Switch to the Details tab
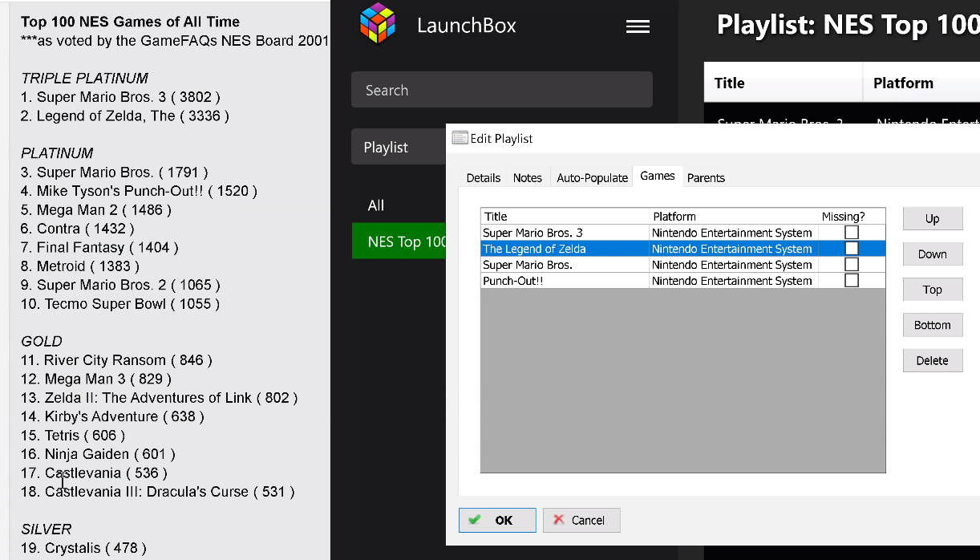980x560 pixels. point(484,178)
